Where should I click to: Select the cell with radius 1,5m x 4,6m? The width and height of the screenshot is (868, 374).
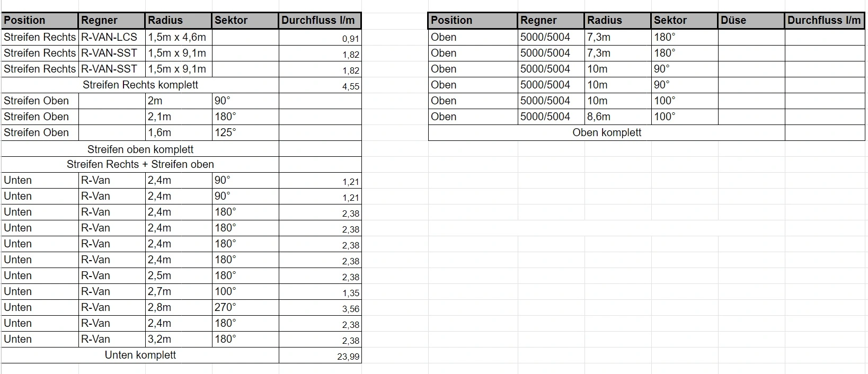point(179,37)
